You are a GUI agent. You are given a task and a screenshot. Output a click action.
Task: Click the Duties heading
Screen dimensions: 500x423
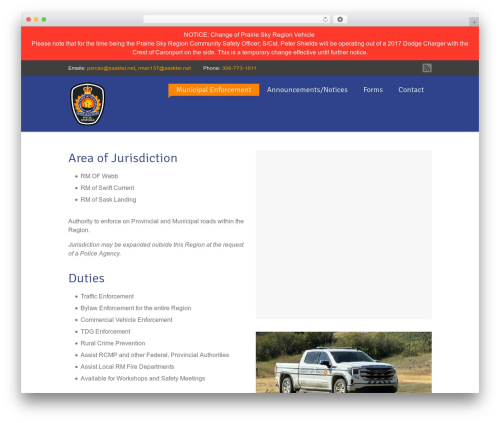(86, 278)
